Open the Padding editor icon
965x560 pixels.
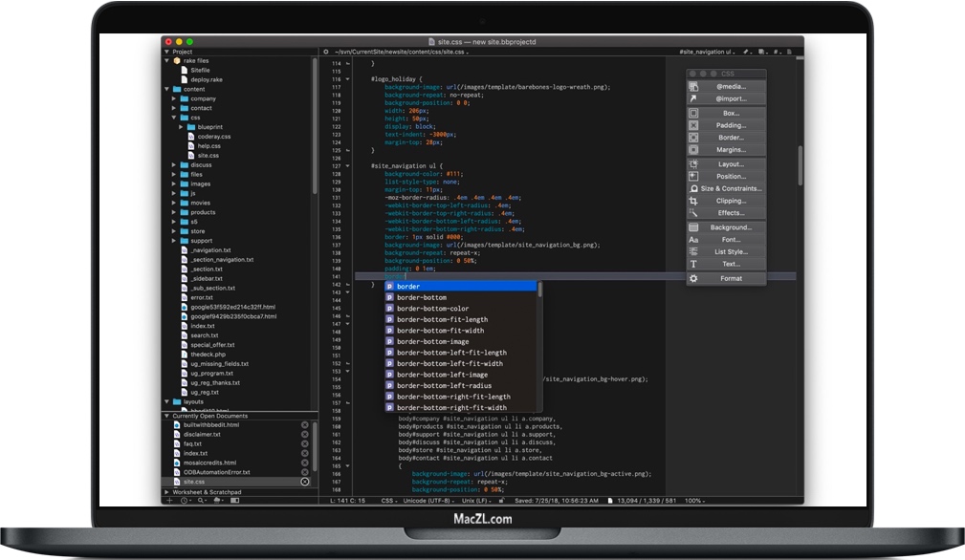tap(693, 125)
